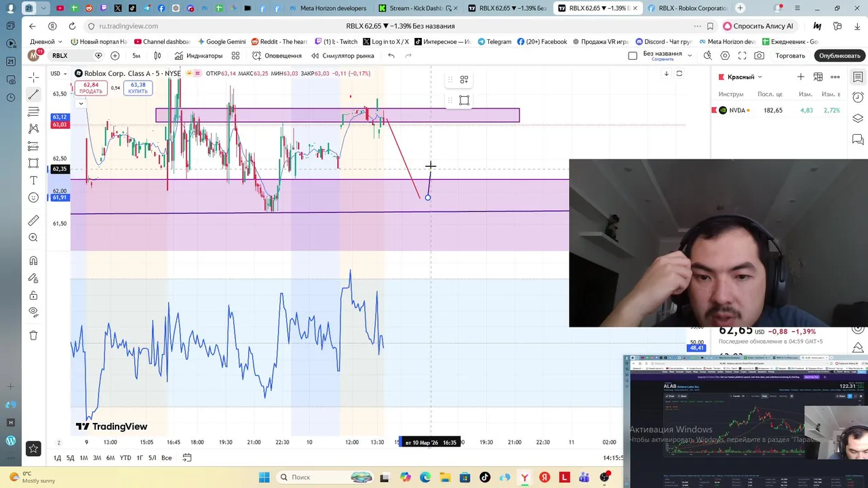This screenshot has height=488, width=868.
Task: Open the patterns drawing tools
Action: coord(33,128)
